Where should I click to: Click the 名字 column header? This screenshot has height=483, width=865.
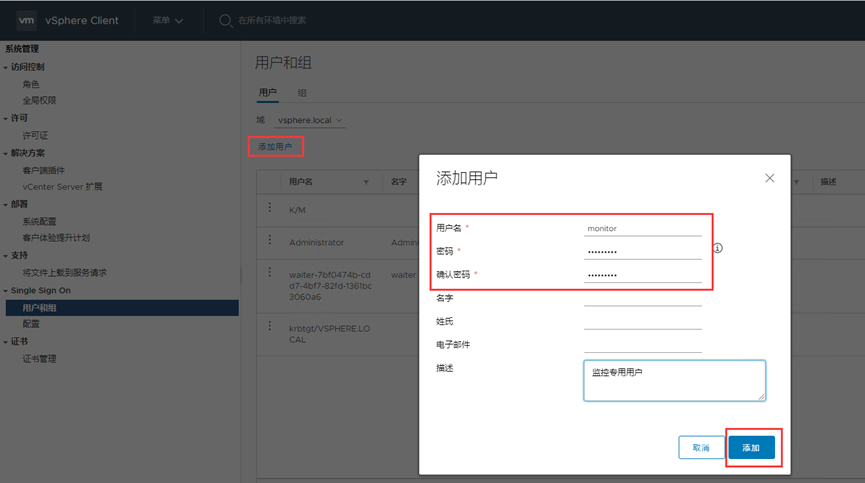(x=399, y=181)
